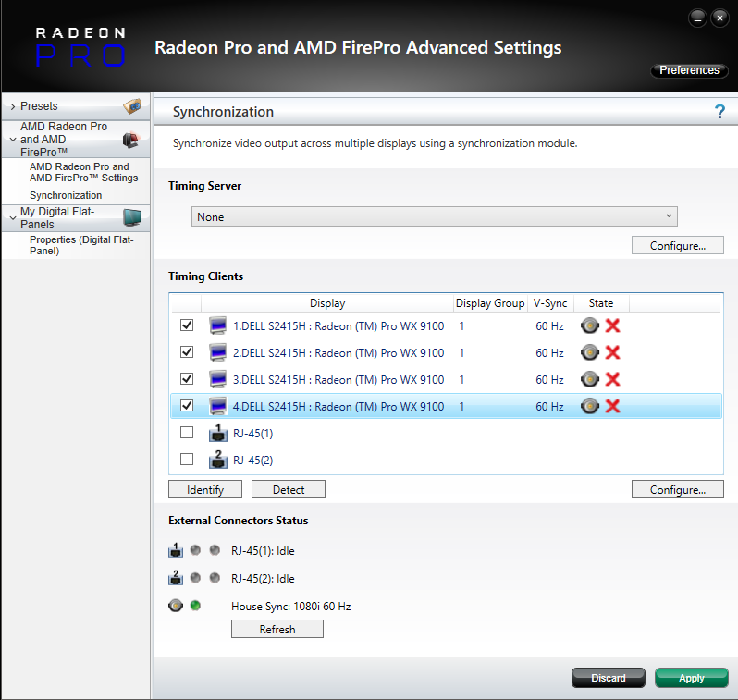Select the 1.DELL S2415H display row text

point(338,325)
